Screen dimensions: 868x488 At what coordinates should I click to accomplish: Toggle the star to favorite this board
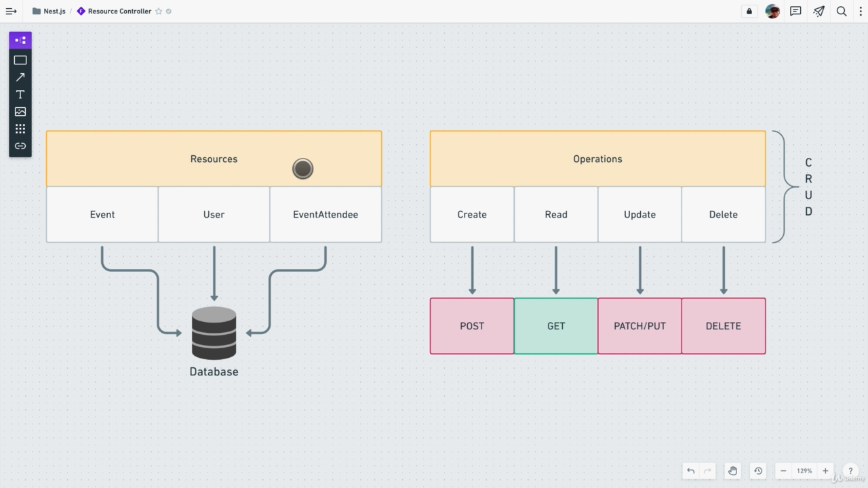point(158,11)
